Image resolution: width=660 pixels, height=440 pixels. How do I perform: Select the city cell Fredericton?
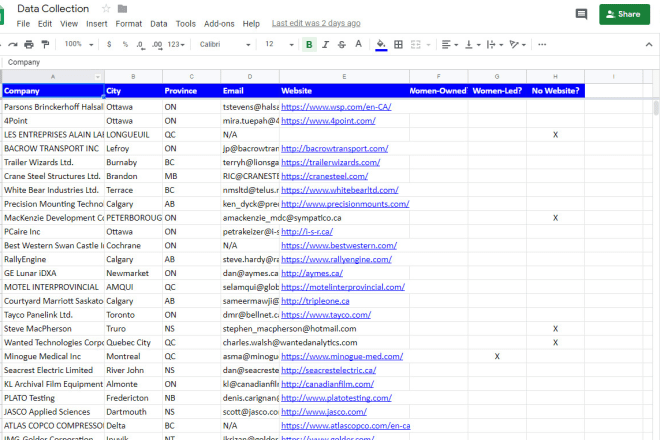pos(133,398)
